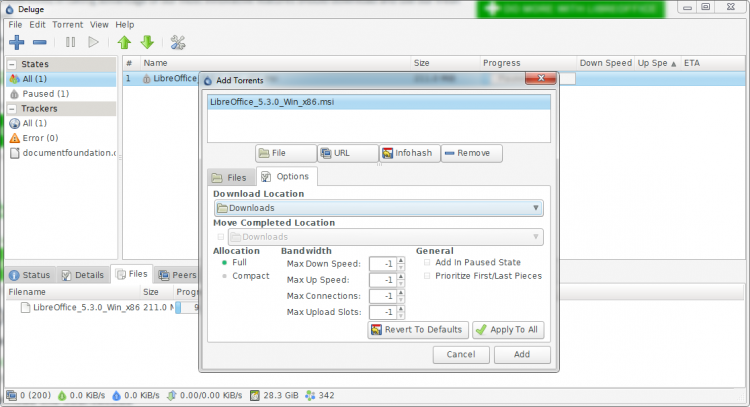Click the Cancel button
Viewport: 750px width, 407px height.
[461, 355]
